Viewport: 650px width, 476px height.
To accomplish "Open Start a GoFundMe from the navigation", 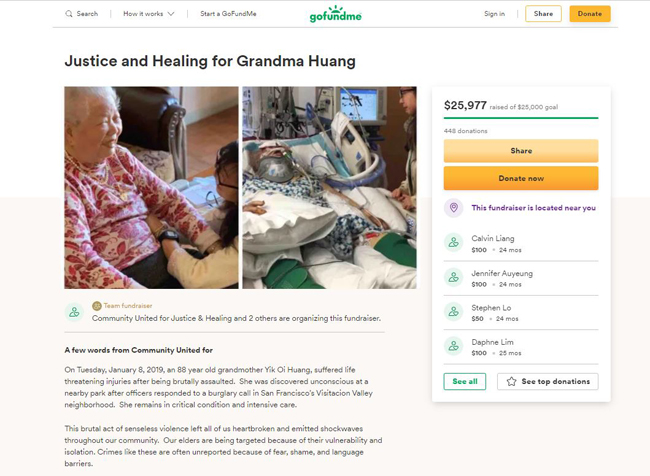I will click(228, 14).
